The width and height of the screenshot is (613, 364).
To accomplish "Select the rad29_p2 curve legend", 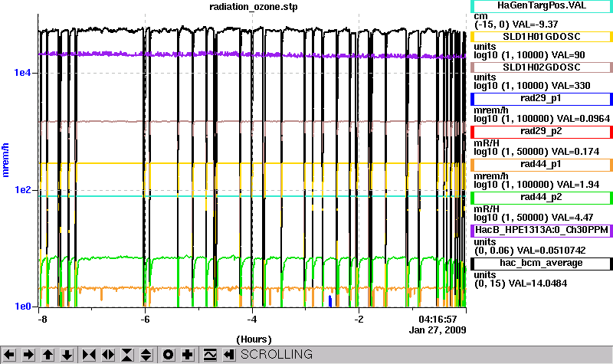I will pyautogui.click(x=542, y=132).
